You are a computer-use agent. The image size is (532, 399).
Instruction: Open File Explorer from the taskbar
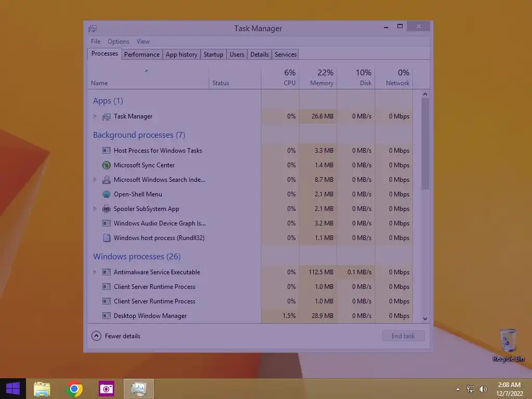point(42,389)
